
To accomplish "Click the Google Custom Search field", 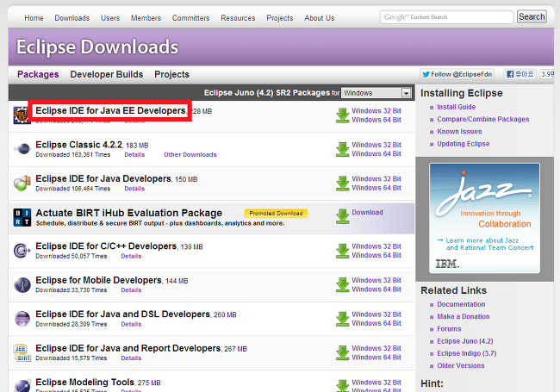I will tap(447, 16).
